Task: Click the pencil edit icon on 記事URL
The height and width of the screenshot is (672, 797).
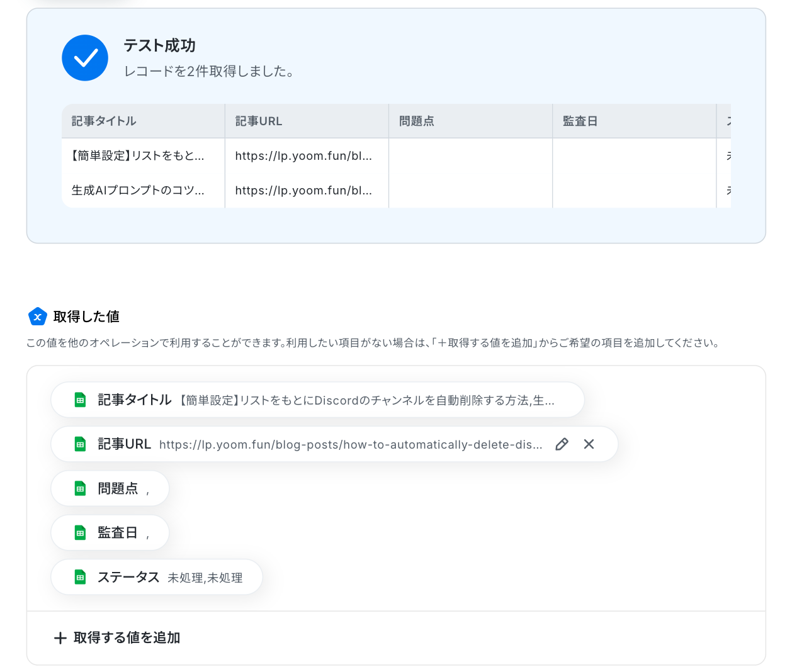Action: (562, 444)
